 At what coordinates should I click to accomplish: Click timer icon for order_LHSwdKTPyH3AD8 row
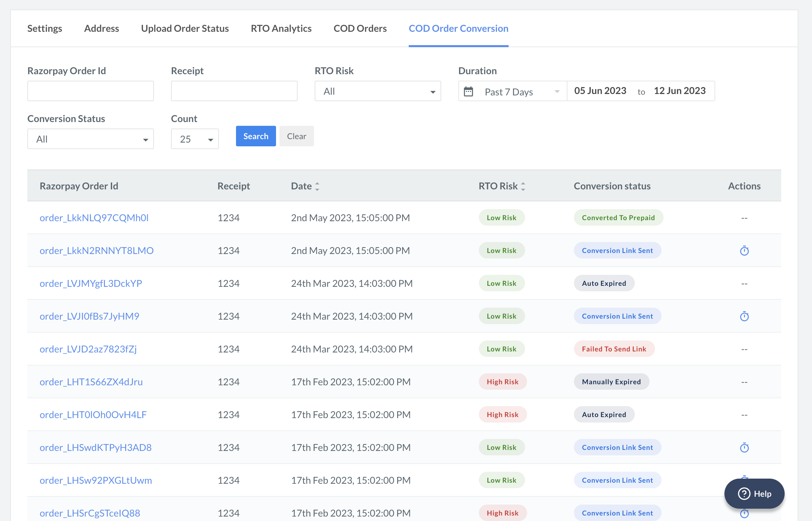point(744,447)
